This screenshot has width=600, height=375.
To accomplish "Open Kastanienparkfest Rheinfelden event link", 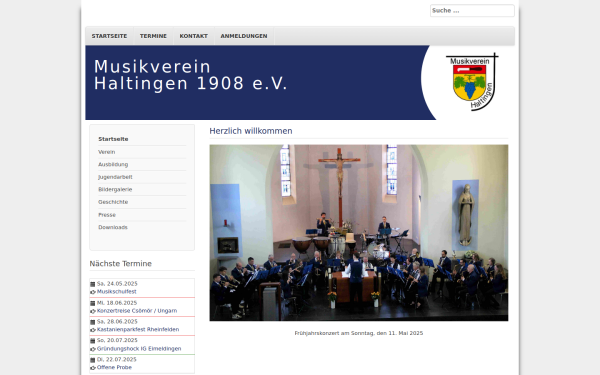I will click(x=138, y=329).
